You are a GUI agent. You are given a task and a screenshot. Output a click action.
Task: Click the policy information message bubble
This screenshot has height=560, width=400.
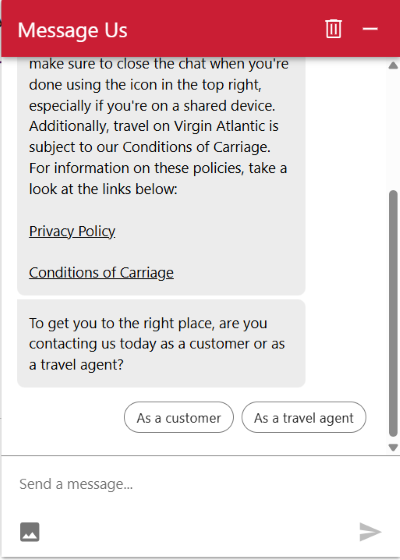(161, 176)
